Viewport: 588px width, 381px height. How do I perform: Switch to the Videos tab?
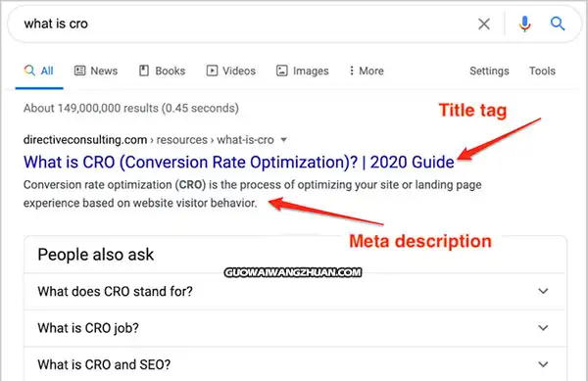click(x=231, y=71)
